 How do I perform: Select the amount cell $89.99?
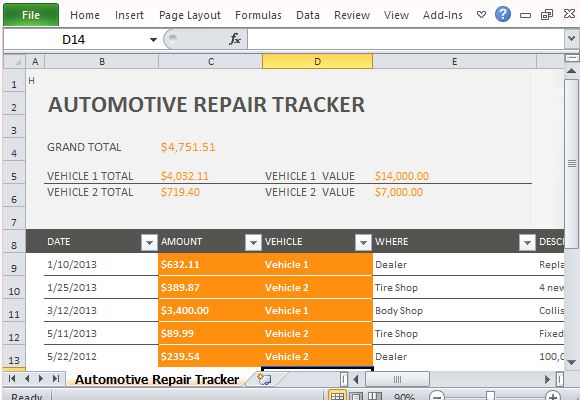pos(210,333)
